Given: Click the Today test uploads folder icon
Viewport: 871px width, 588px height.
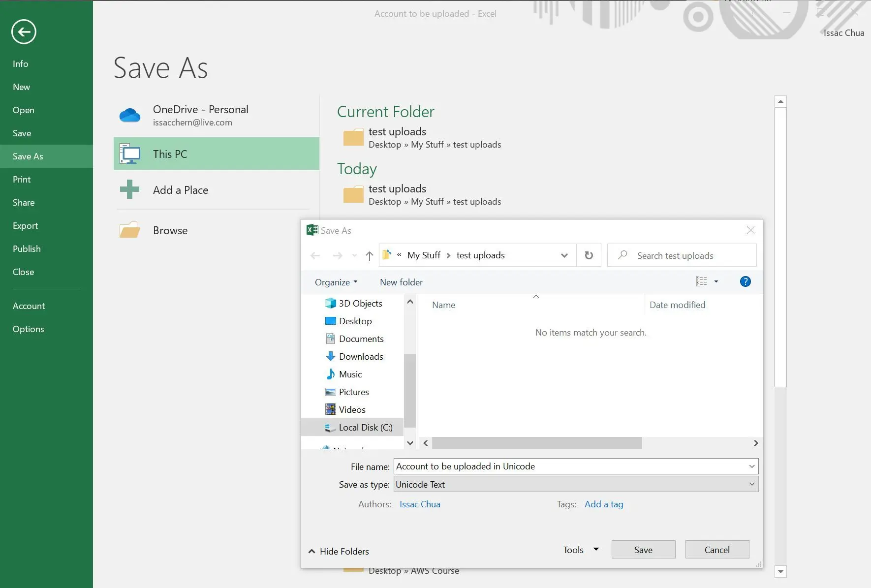Looking at the screenshot, I should click(353, 194).
